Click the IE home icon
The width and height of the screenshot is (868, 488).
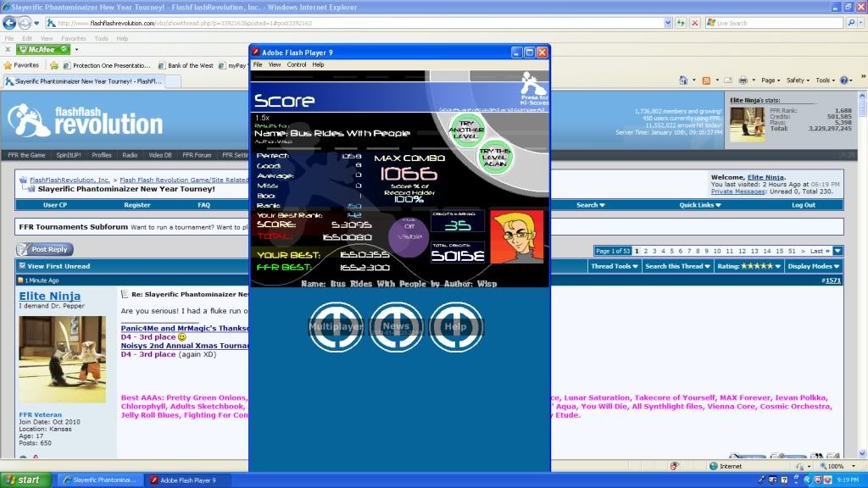pos(683,80)
